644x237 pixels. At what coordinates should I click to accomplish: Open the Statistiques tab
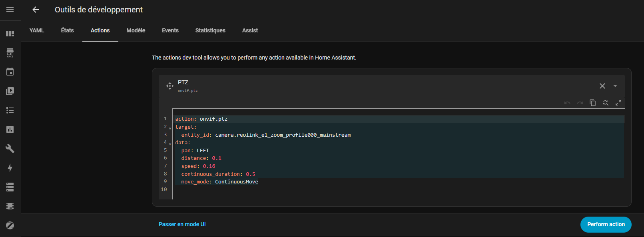tap(210, 30)
